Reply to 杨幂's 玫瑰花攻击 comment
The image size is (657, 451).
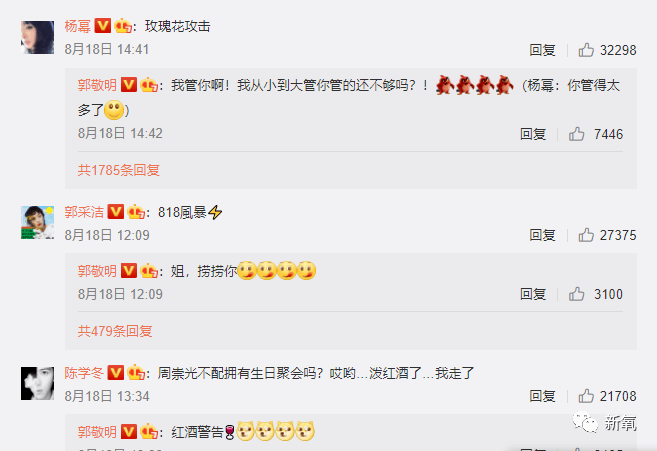point(542,50)
